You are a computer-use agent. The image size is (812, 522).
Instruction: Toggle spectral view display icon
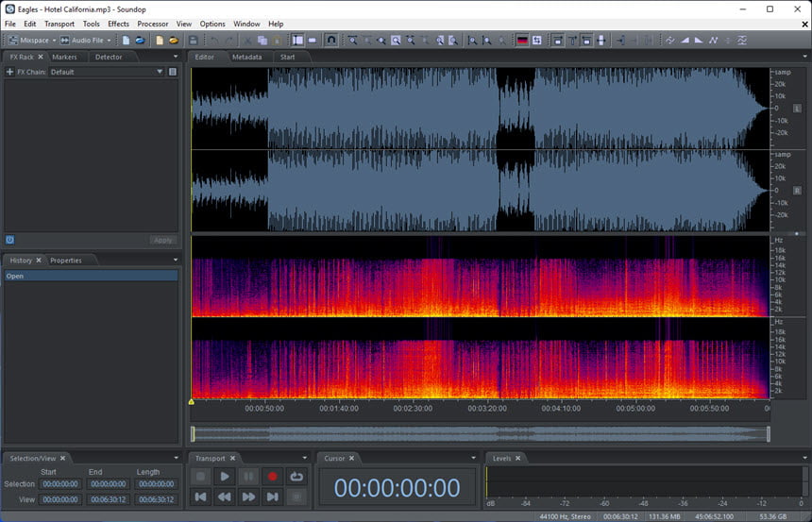click(x=522, y=40)
